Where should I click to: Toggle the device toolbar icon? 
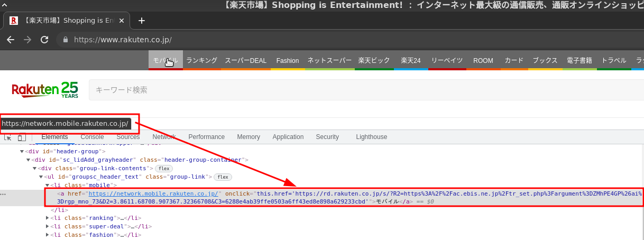[21, 137]
